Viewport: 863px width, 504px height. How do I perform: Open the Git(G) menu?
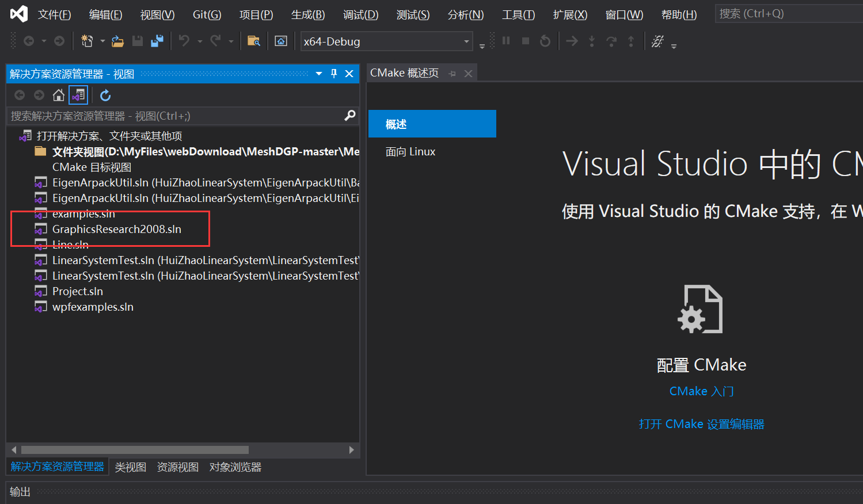pos(207,14)
